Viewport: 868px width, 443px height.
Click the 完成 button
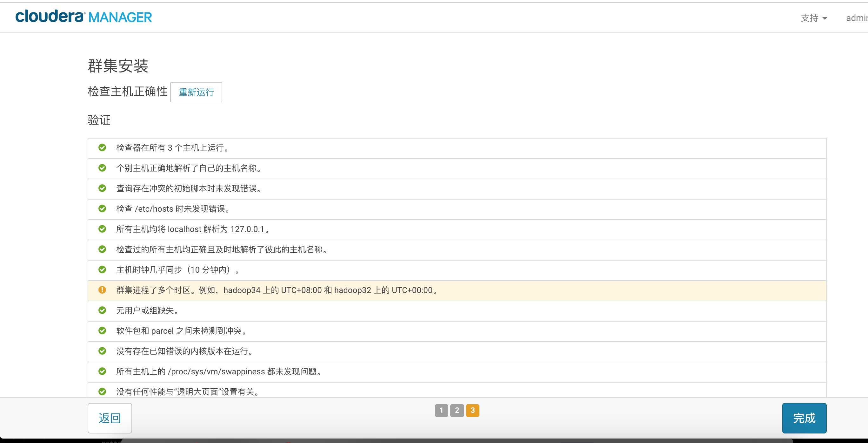[804, 418]
